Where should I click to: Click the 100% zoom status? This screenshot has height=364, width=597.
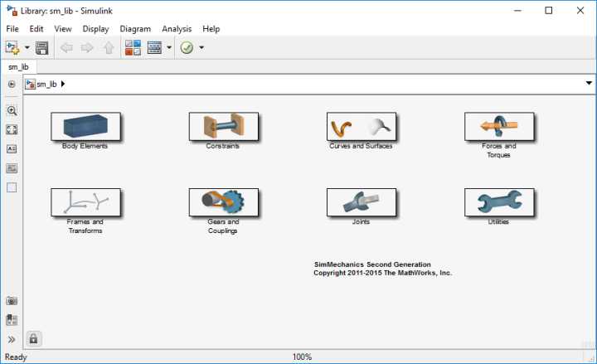(303, 357)
